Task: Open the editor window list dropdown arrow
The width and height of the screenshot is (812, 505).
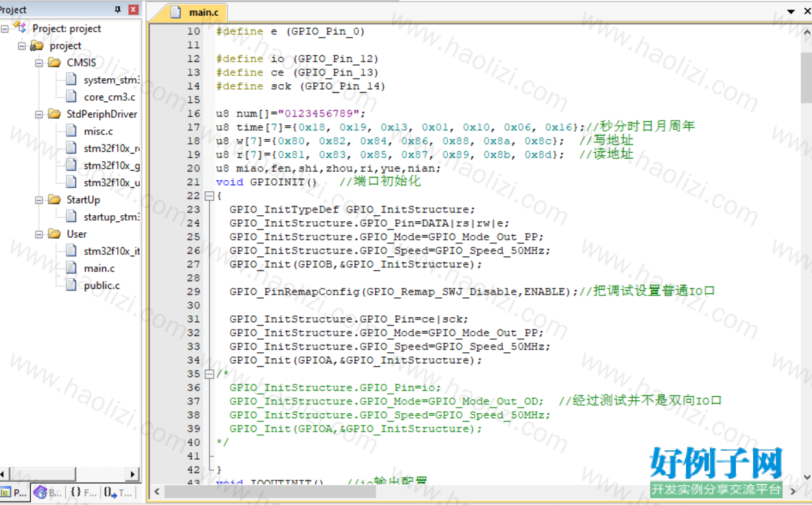Action: coord(791,12)
